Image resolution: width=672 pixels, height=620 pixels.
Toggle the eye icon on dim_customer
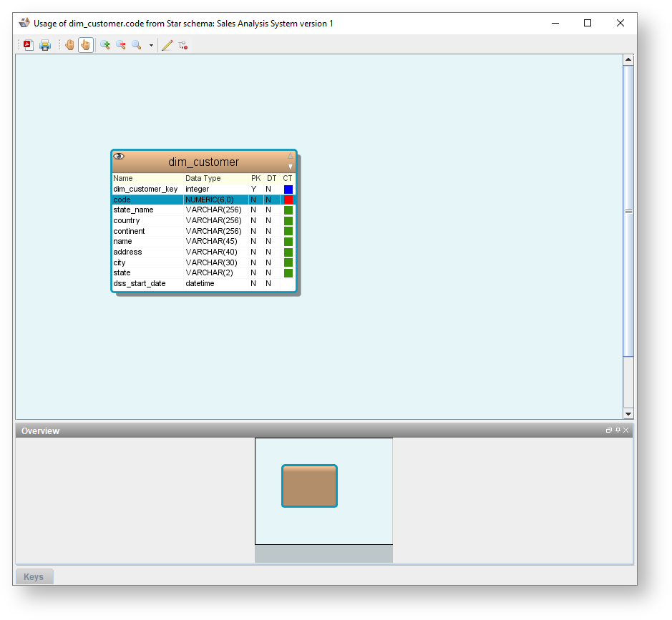[x=119, y=156]
